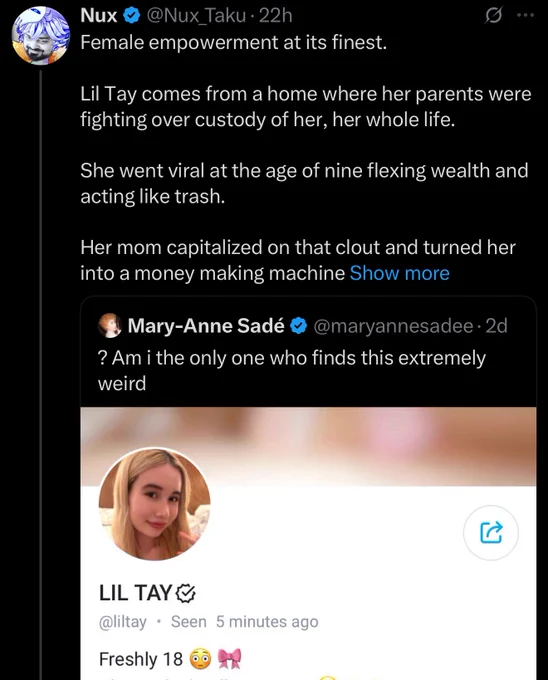Open the @maryannesadee handle link

[393, 326]
